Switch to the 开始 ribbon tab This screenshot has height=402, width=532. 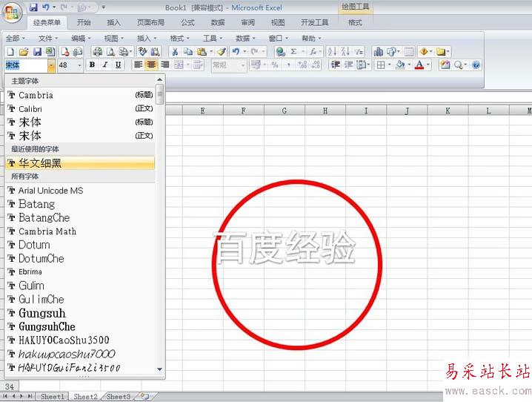pyautogui.click(x=84, y=23)
